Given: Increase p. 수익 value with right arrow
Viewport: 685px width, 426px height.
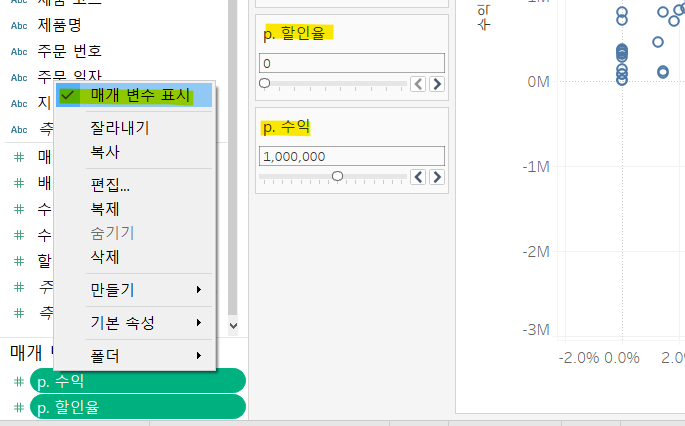Looking at the screenshot, I should 437,177.
